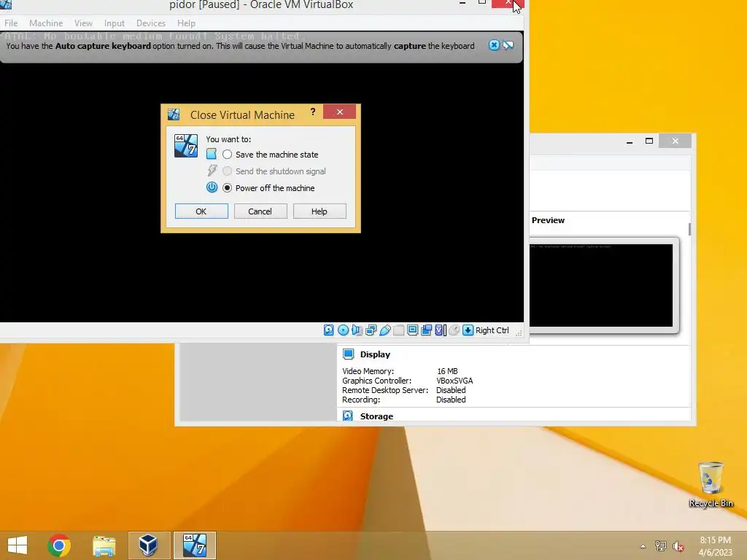Select Power off the machine option
This screenshot has width=747, height=560.
coord(268,187)
